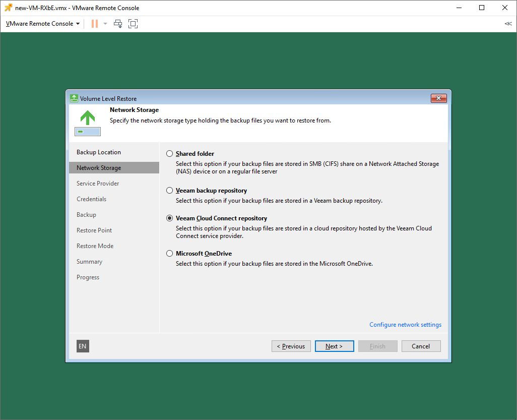The width and height of the screenshot is (517, 420).
Task: Open the power options dropdown arrow
Action: pyautogui.click(x=105, y=24)
